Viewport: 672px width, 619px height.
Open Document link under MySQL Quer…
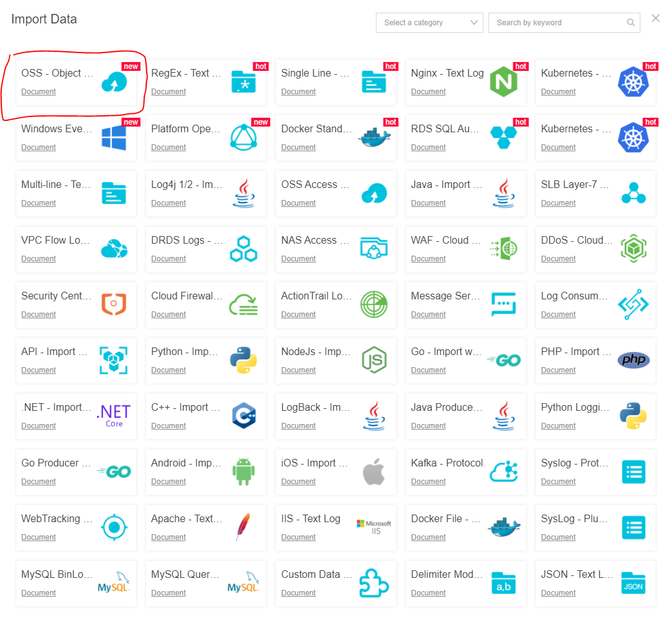tap(168, 593)
